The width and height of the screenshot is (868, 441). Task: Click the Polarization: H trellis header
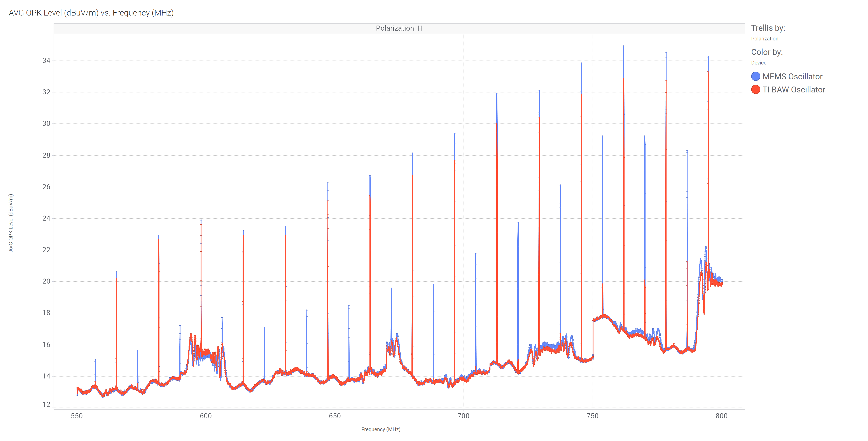click(x=399, y=28)
